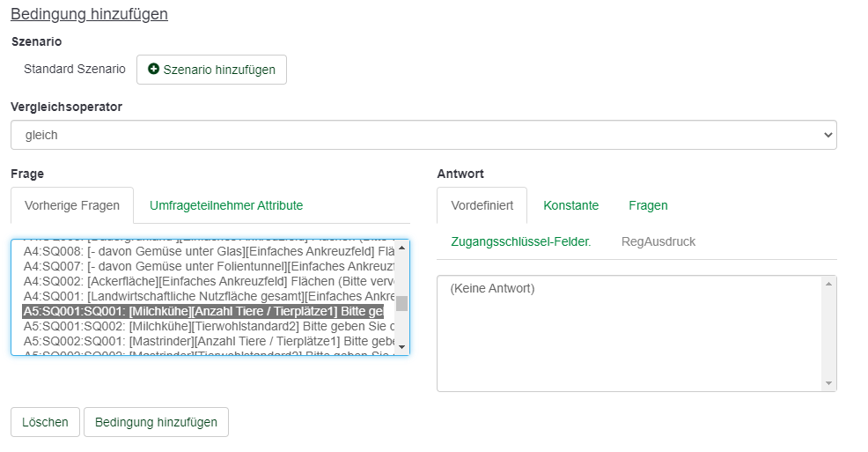The width and height of the screenshot is (868, 452).
Task: Click the question list's scroll-down arrow
Action: [x=402, y=347]
